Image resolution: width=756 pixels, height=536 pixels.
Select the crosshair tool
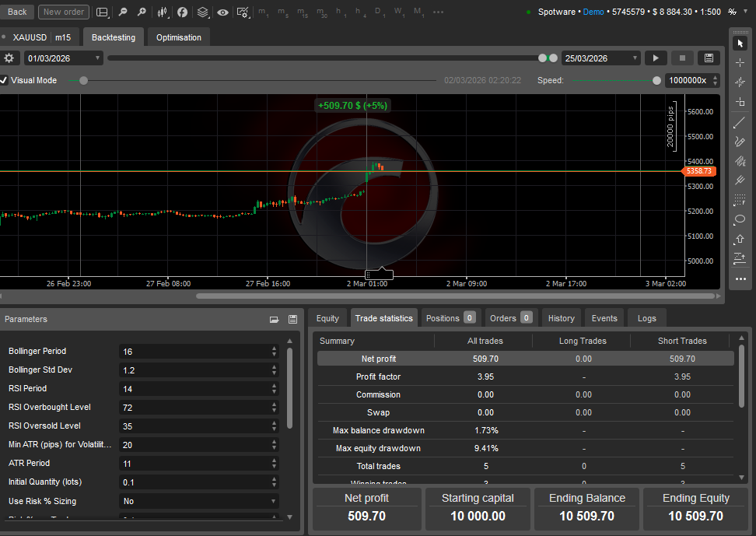point(740,62)
